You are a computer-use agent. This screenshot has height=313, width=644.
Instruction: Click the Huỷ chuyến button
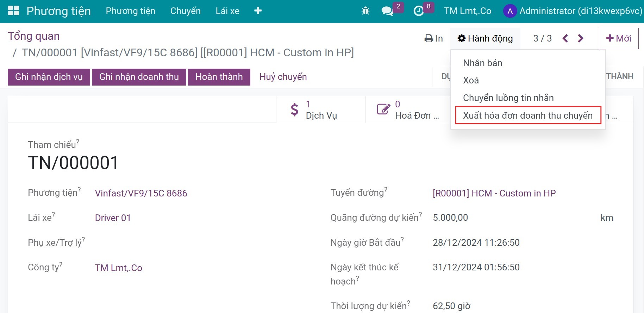[283, 77]
